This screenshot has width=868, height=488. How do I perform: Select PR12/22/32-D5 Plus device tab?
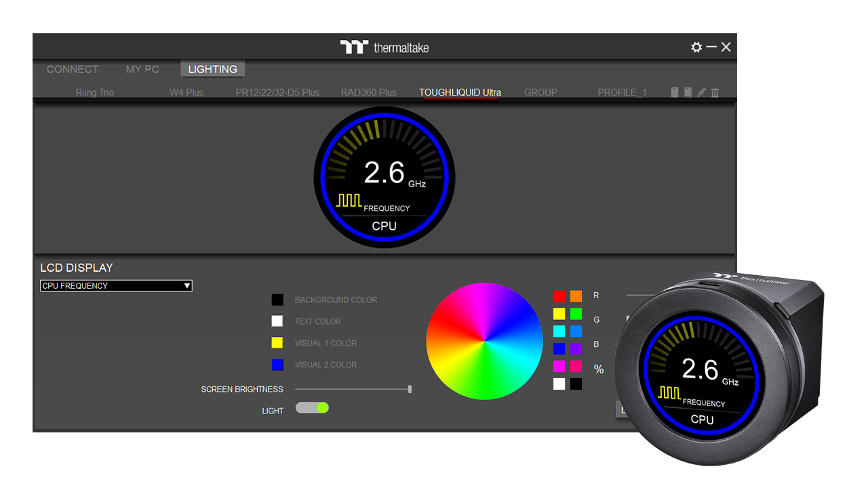point(277,92)
